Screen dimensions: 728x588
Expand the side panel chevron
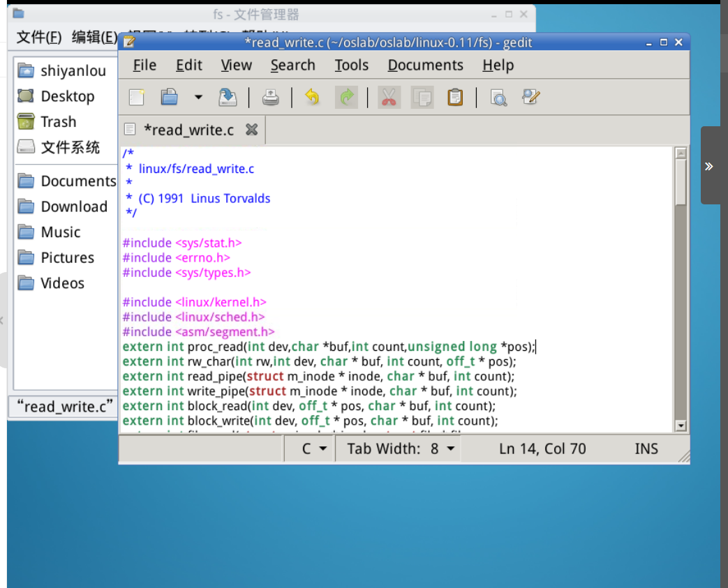[709, 166]
